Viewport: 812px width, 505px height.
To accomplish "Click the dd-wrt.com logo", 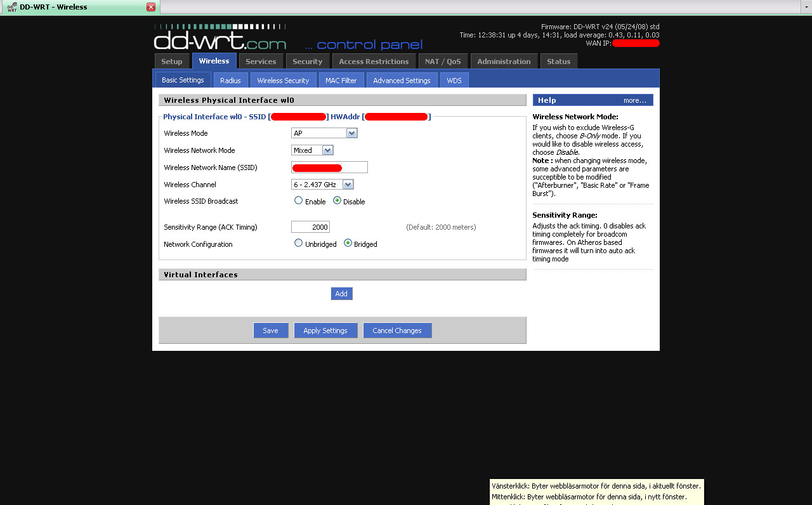I will click(x=220, y=37).
